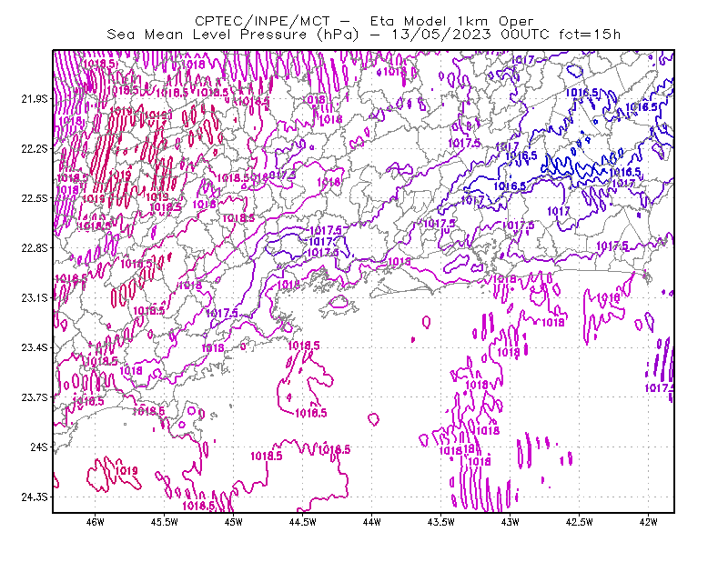The width and height of the screenshot is (728, 562).
Task: Select the 23.4S latitude axis label
Action: click(x=35, y=347)
